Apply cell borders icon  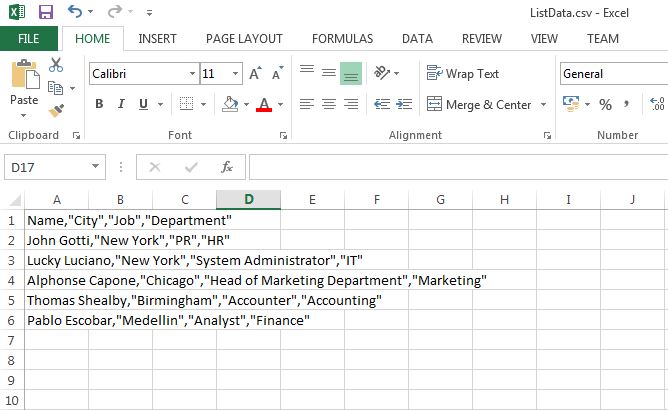186,104
